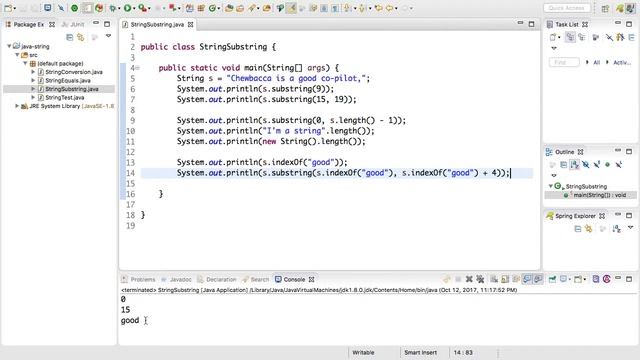
Task: Click the Quick Access search field
Action: (567, 8)
